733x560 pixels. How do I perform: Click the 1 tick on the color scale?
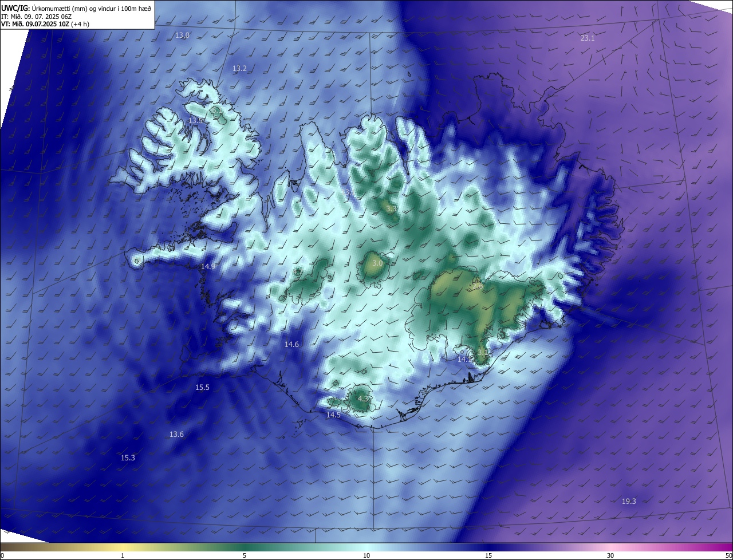(123, 555)
